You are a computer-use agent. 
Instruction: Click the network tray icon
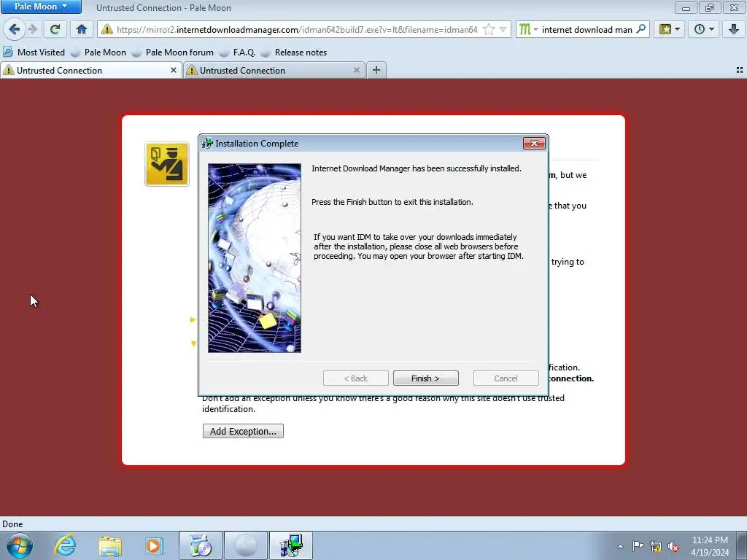pos(656,547)
